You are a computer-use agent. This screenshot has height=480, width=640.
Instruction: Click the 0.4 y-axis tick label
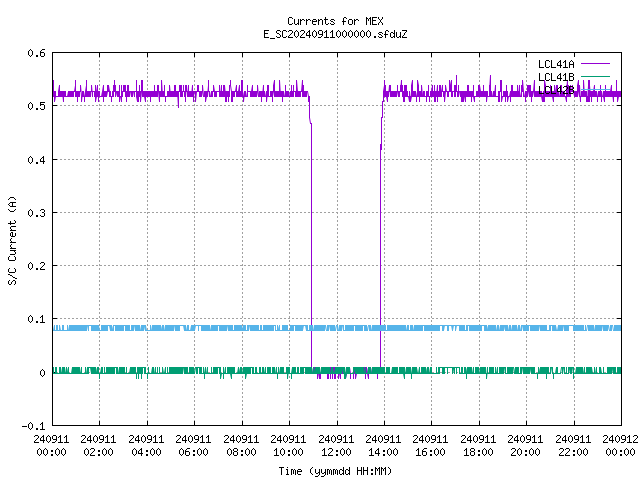(x=36, y=160)
